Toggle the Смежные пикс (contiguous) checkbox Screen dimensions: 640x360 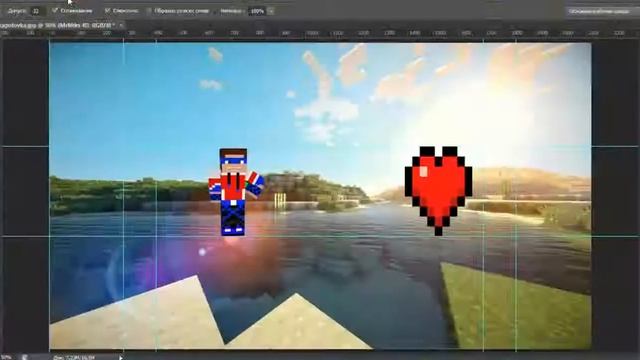(107, 11)
